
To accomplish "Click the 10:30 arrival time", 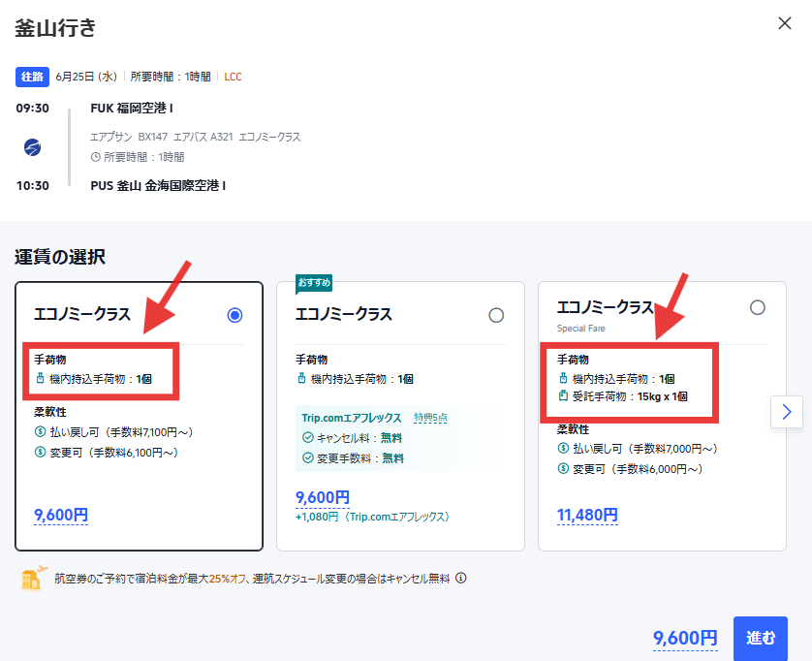I will pyautogui.click(x=33, y=185).
